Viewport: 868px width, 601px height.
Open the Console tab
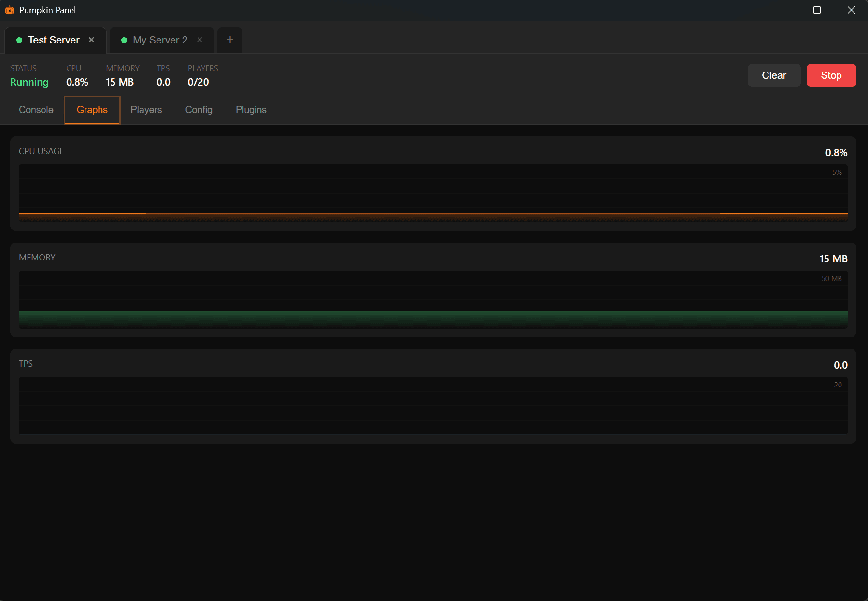point(35,110)
